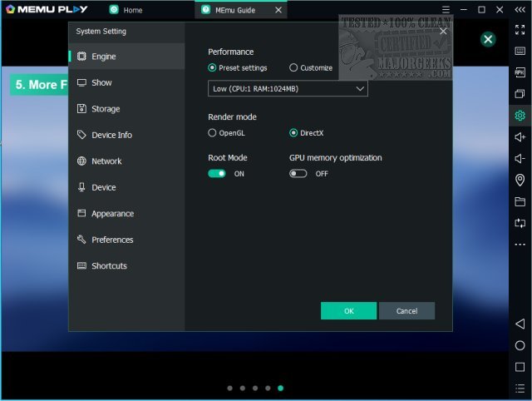
Task: Go to the first guide page dot
Action: coord(229,388)
